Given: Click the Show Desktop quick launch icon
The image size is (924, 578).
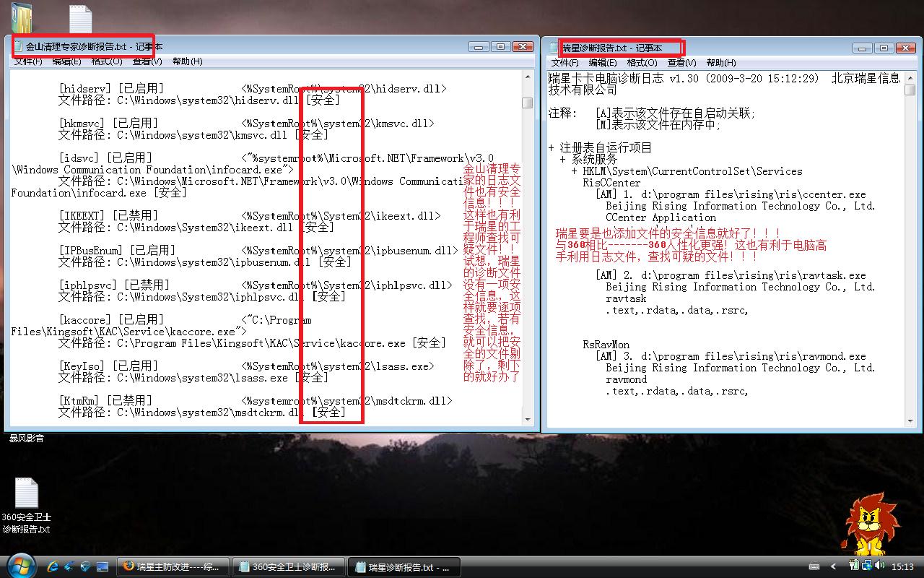Looking at the screenshot, I should point(103,566).
